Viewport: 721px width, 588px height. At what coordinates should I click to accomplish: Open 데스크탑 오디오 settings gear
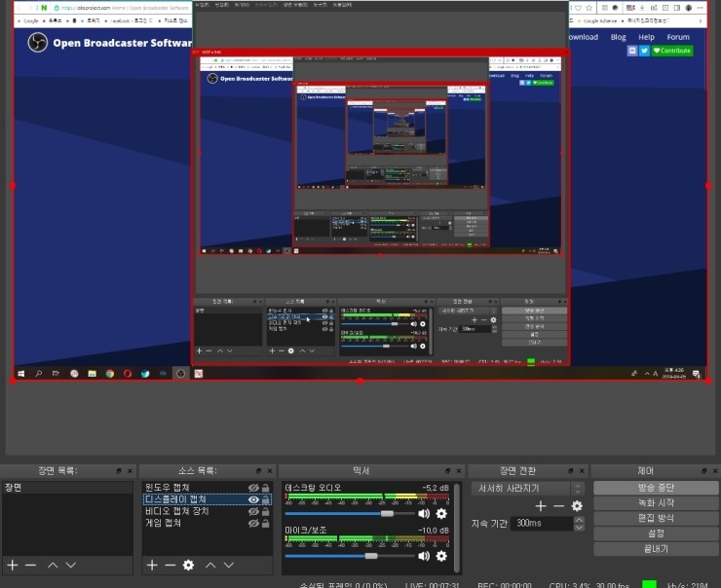click(441, 514)
